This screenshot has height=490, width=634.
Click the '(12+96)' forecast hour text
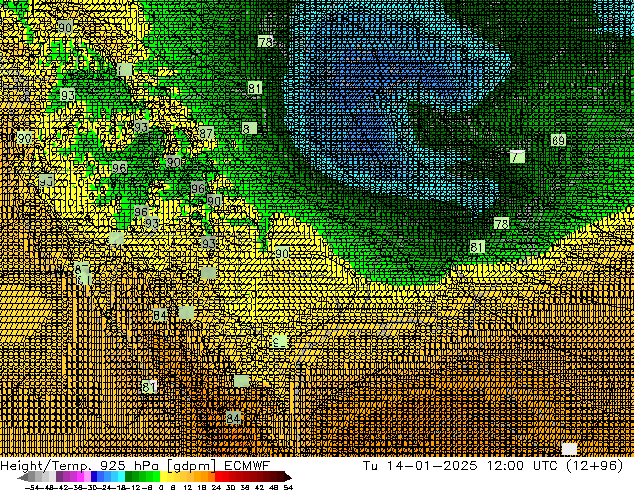pyautogui.click(x=595, y=466)
